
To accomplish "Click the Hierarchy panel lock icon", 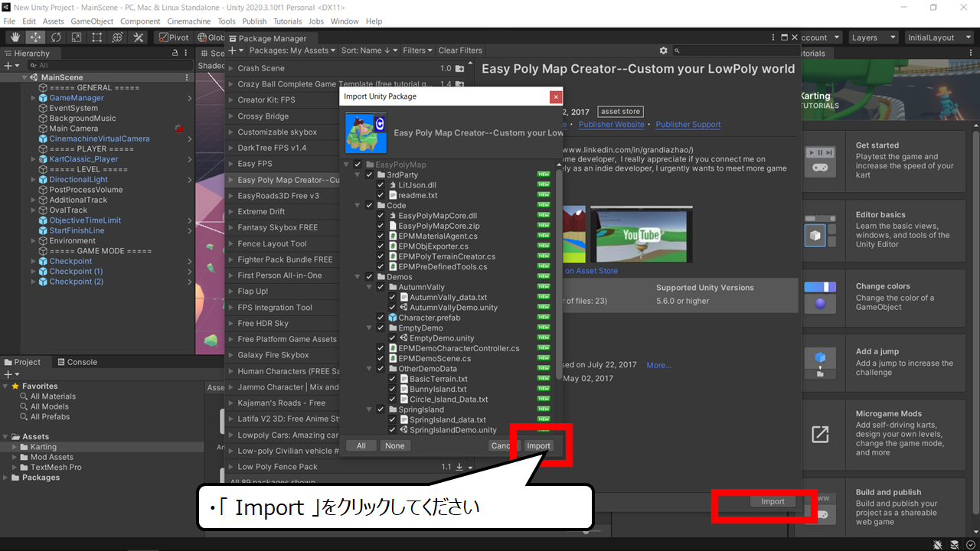I will (175, 54).
